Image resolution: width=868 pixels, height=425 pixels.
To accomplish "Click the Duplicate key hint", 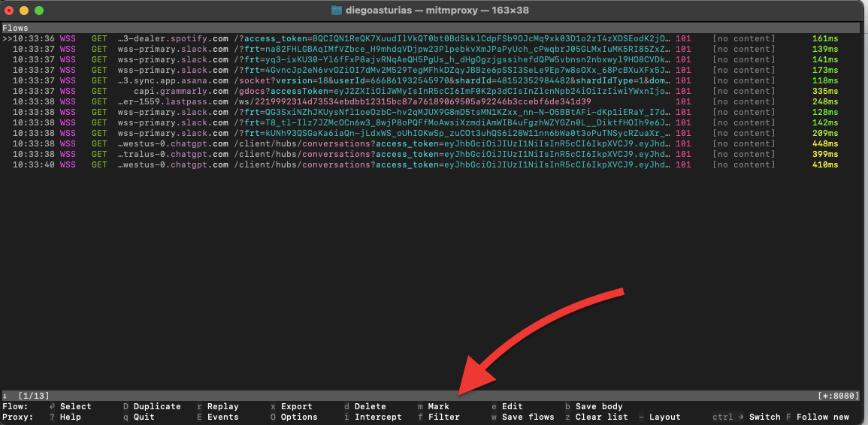I will coord(152,406).
